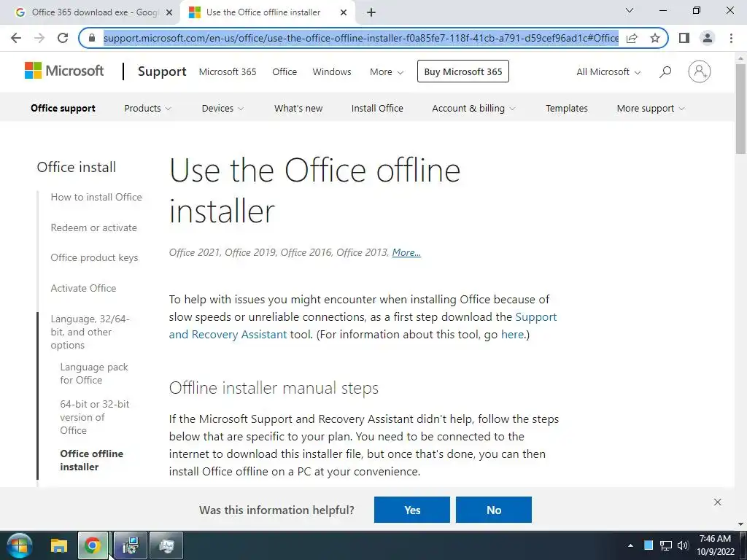Open Redeem or activate sidebar link

94,227
